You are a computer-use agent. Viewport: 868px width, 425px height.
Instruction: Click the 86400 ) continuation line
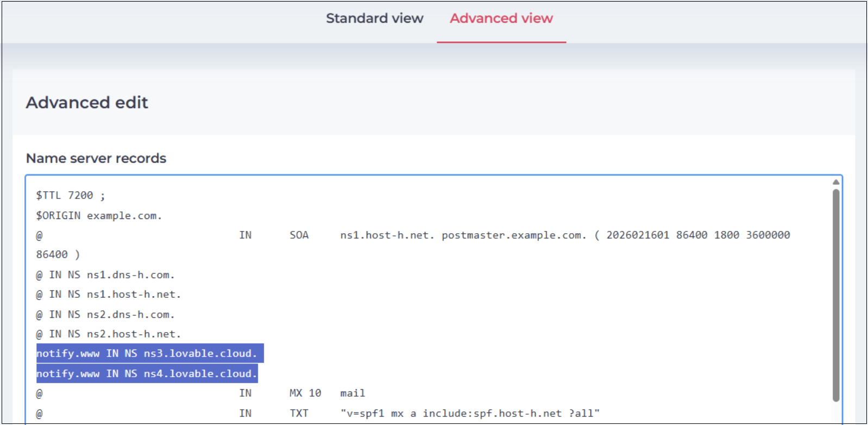pos(58,255)
